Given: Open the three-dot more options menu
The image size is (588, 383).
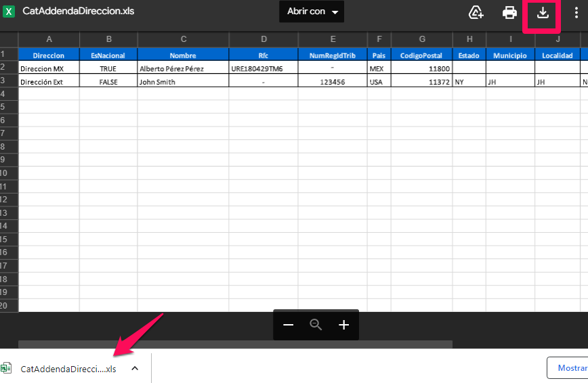Looking at the screenshot, I should coord(576,13).
